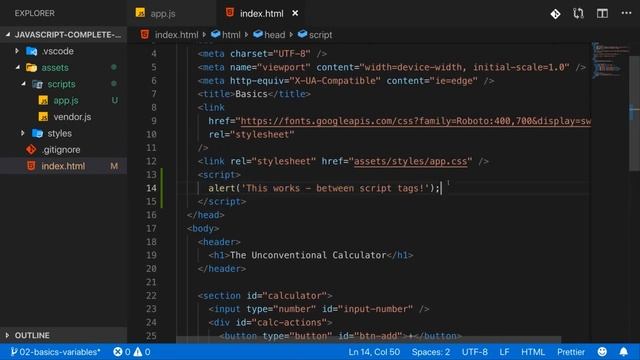Click the HTML5 icon on index.html tab

[230, 13]
